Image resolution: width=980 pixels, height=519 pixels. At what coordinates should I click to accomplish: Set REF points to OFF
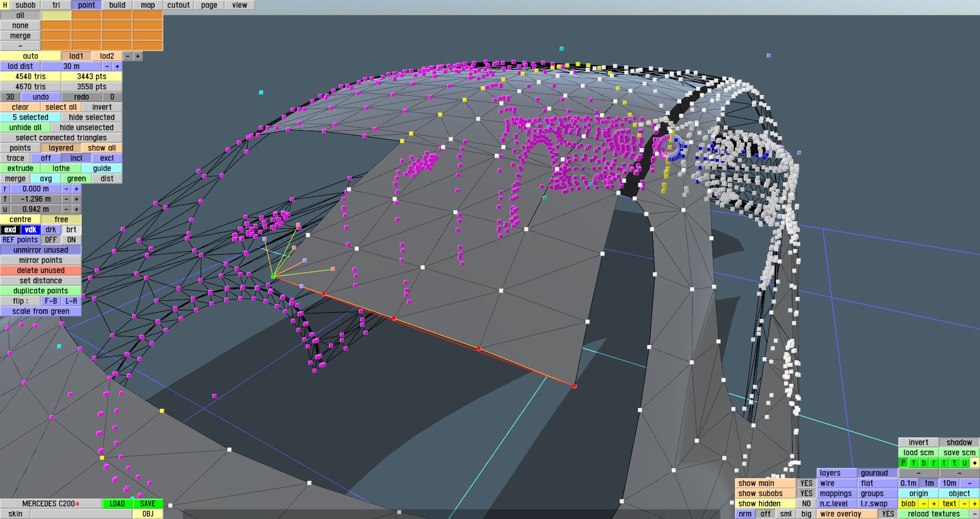point(51,240)
